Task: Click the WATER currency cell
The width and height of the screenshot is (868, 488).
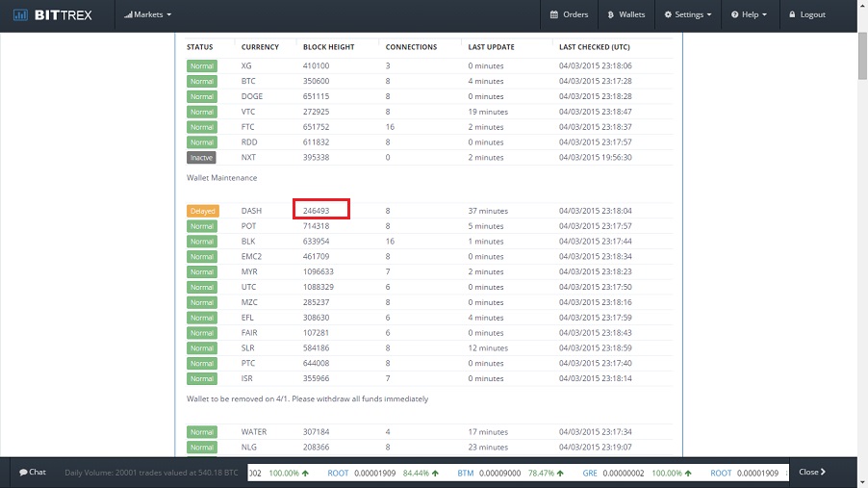Action: tap(253, 432)
